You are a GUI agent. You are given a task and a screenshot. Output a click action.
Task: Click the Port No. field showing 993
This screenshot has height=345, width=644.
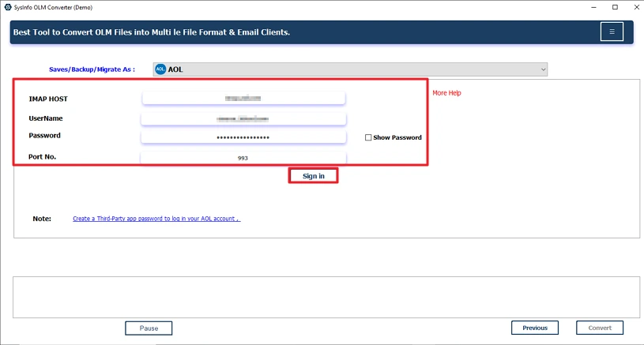point(243,158)
